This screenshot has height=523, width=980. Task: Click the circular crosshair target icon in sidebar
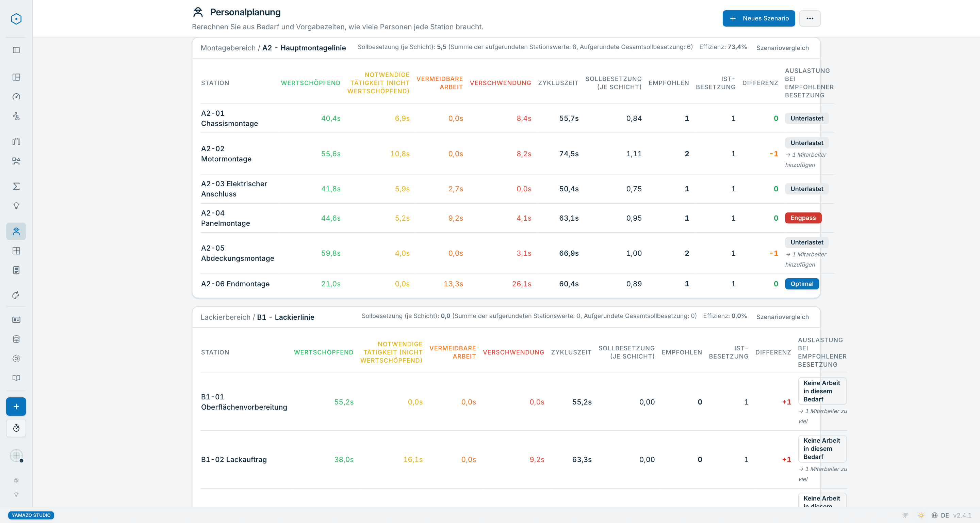(16, 455)
